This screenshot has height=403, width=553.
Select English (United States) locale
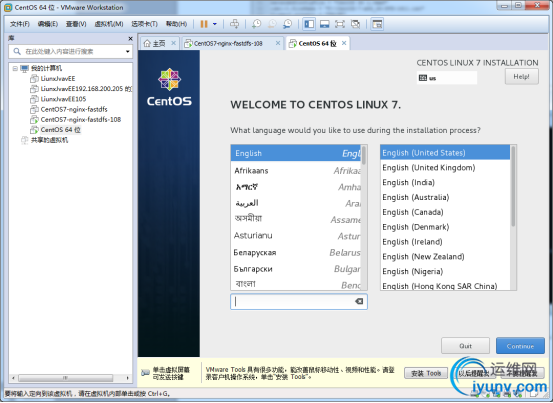[x=445, y=153]
